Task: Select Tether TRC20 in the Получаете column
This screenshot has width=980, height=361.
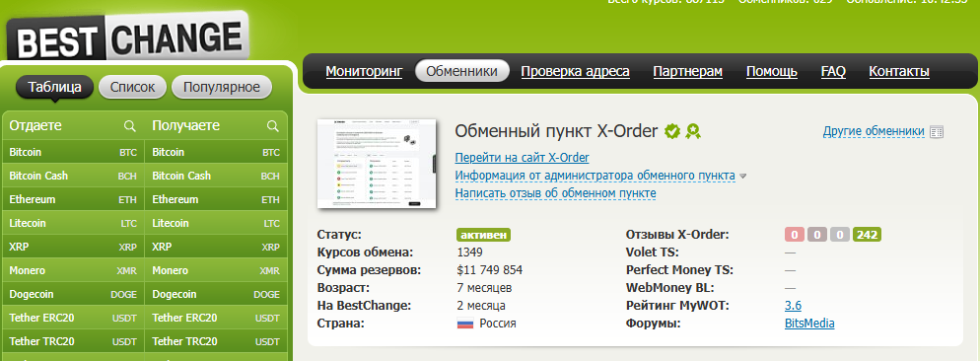Action: 216,341
